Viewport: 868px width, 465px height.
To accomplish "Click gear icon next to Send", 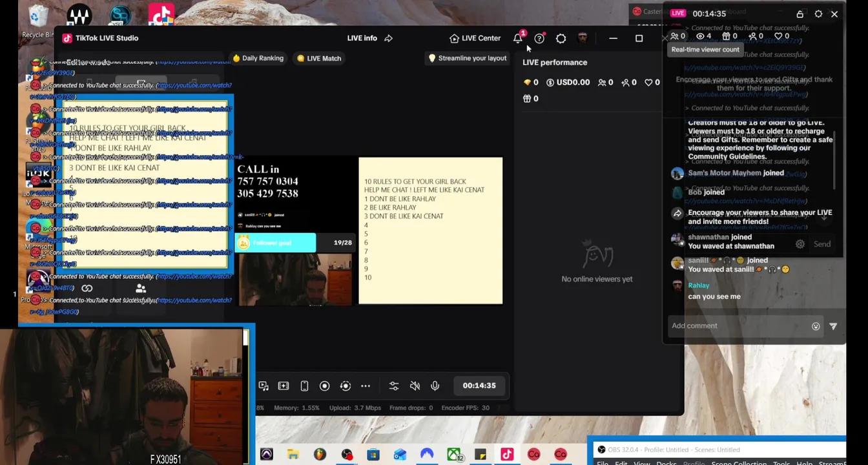I will click(x=800, y=244).
